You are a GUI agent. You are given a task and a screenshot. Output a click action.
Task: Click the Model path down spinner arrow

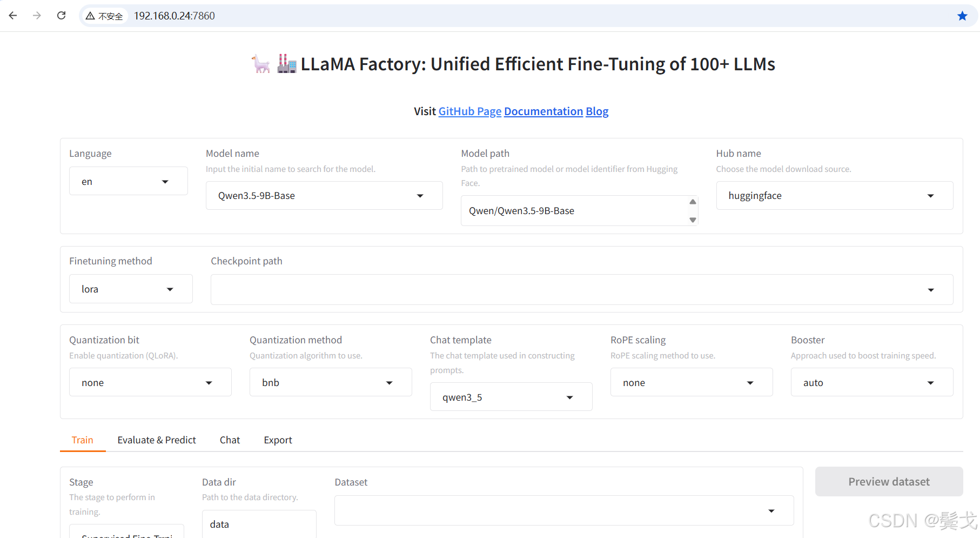coord(693,220)
